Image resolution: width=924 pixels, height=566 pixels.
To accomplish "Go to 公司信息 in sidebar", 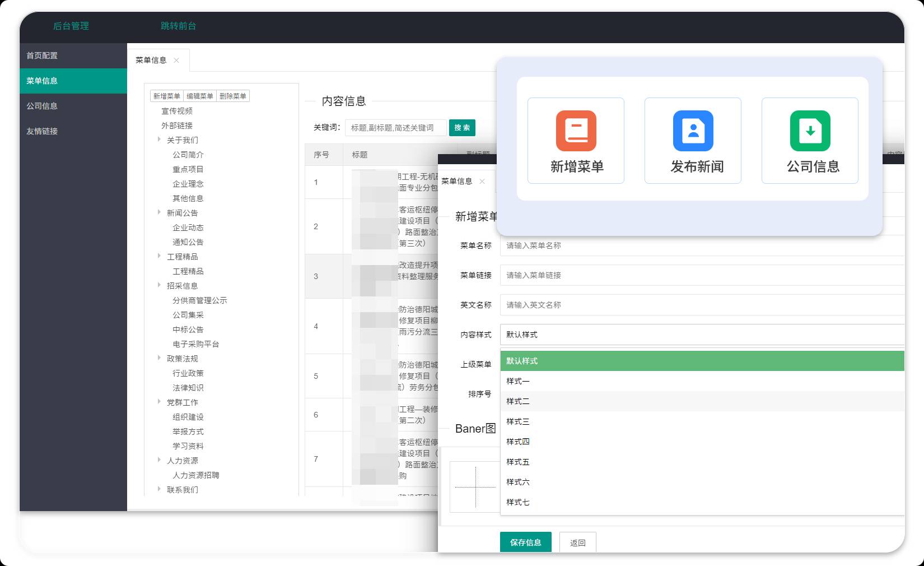I will (x=73, y=106).
